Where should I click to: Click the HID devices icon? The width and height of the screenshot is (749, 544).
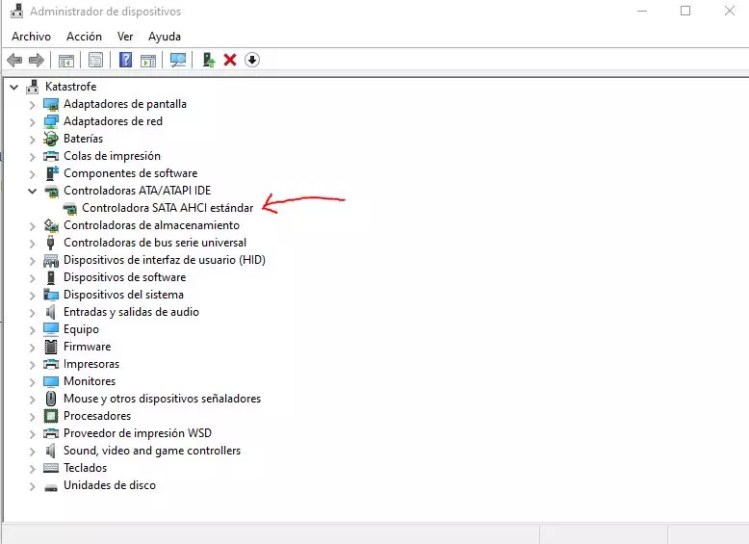coord(51,260)
